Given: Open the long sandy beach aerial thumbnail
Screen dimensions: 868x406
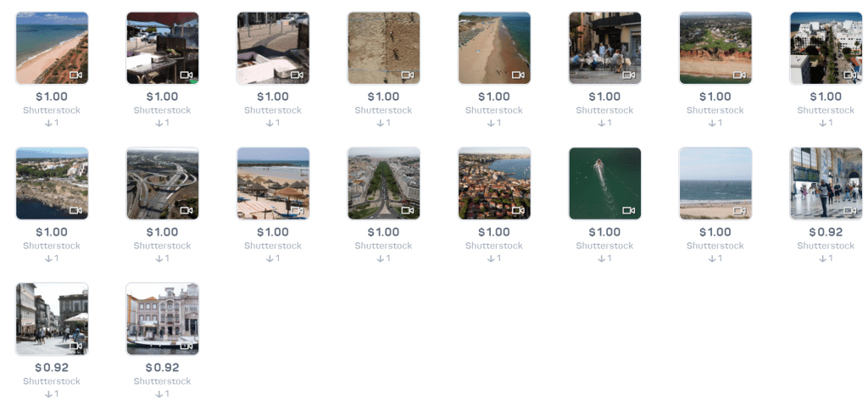Looking at the screenshot, I should 494,47.
